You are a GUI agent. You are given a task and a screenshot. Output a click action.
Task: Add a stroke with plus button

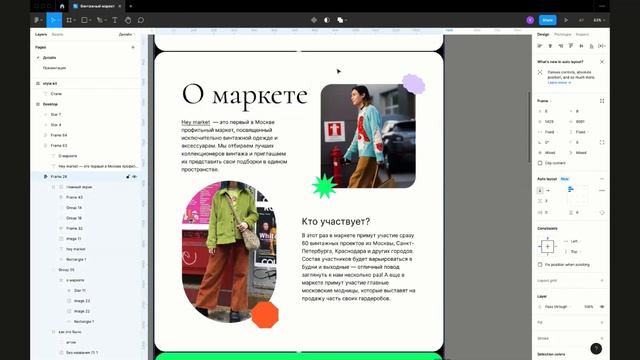pyautogui.click(x=602, y=338)
